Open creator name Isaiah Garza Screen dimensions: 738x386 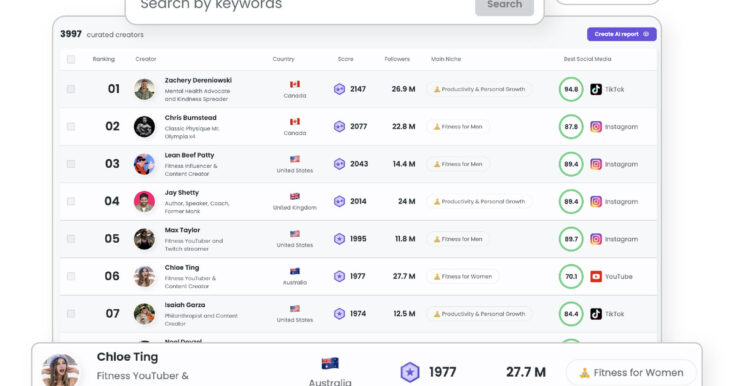click(x=184, y=305)
